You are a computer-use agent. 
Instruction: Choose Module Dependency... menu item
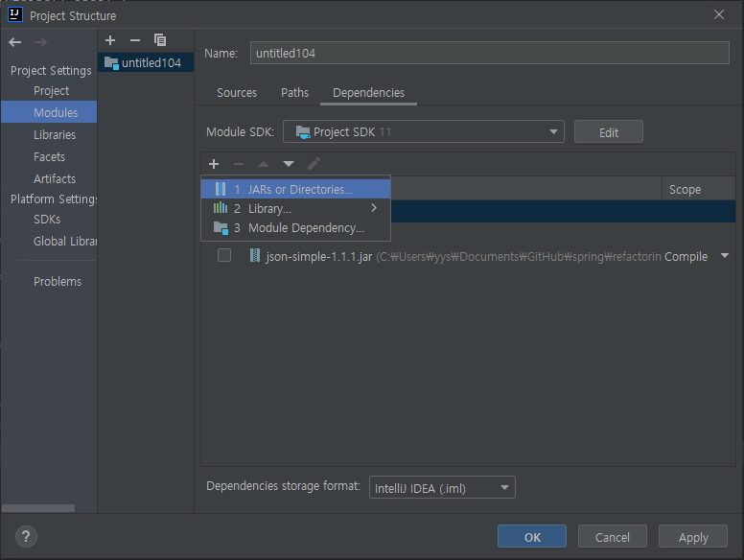click(295, 228)
